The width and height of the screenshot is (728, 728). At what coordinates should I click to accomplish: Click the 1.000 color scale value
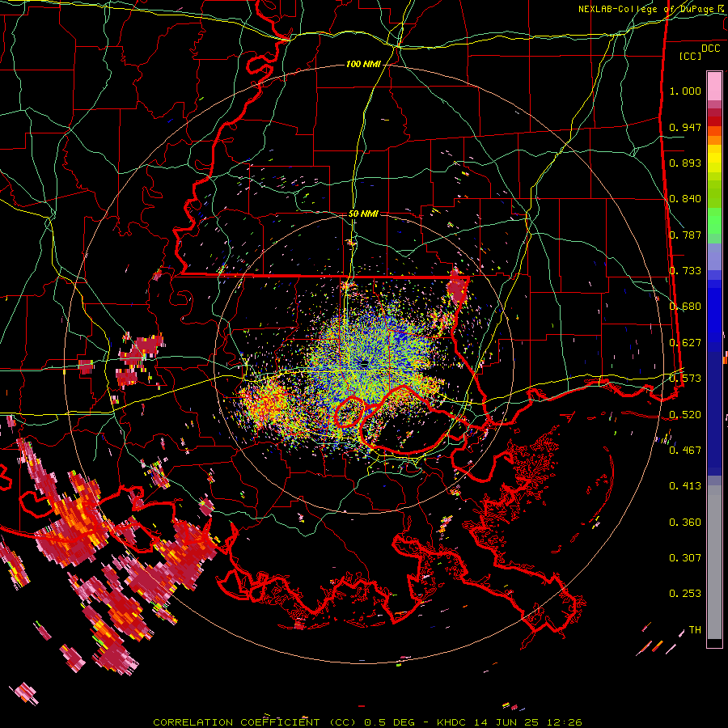point(685,91)
